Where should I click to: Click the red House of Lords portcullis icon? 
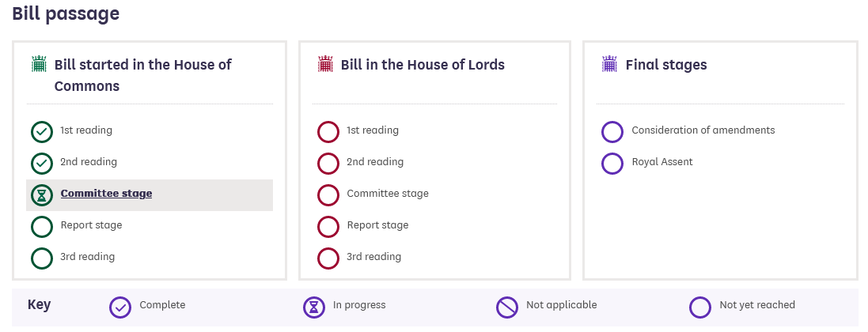point(325,64)
